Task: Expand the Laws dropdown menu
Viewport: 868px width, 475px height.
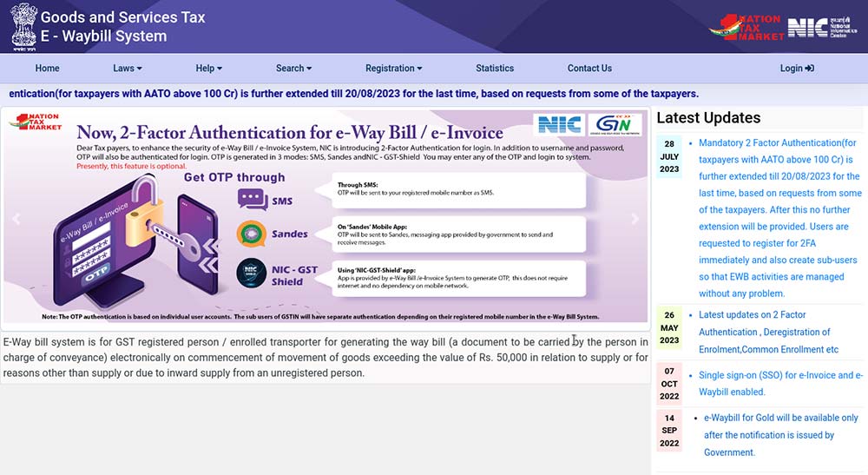Action: click(x=127, y=69)
